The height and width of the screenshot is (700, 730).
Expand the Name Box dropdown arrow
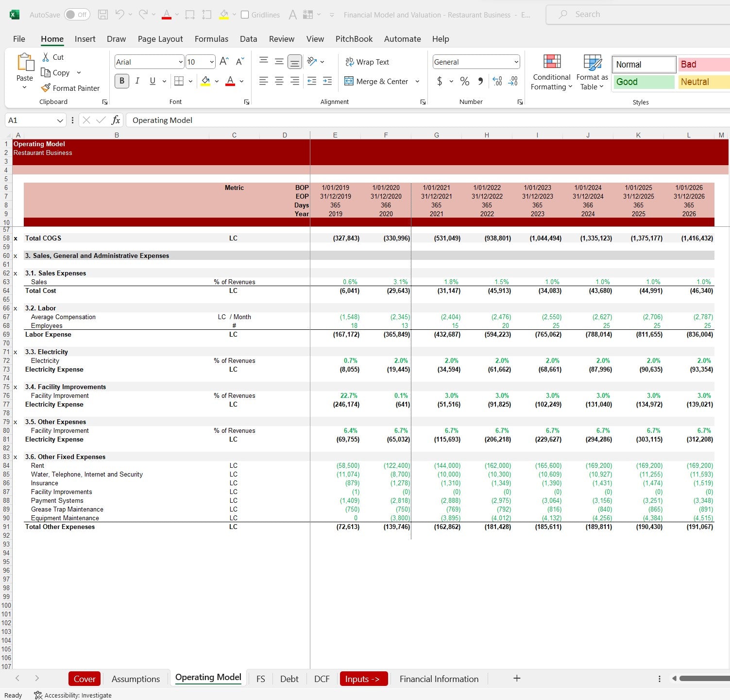click(x=60, y=120)
